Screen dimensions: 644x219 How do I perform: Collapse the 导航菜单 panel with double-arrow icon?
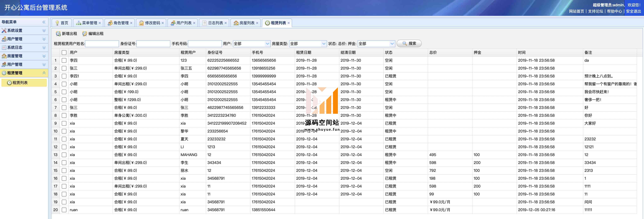point(44,22)
